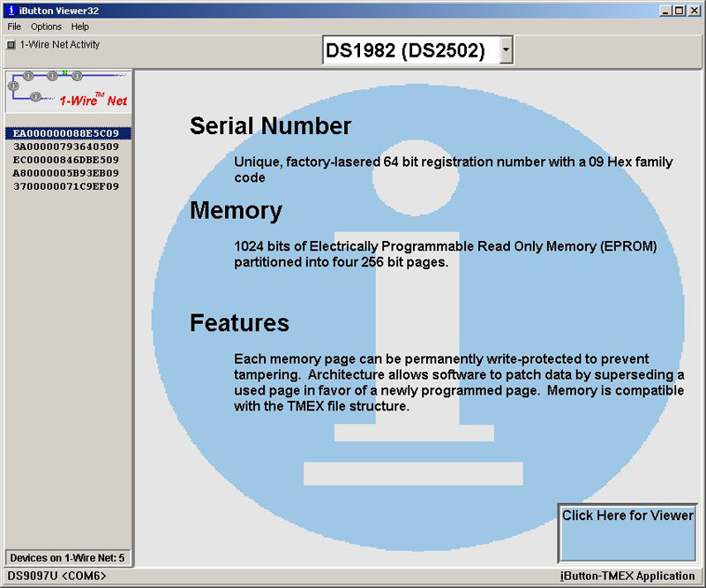
Task: Close the iButton Viewer32 window
Action: pos(694,11)
